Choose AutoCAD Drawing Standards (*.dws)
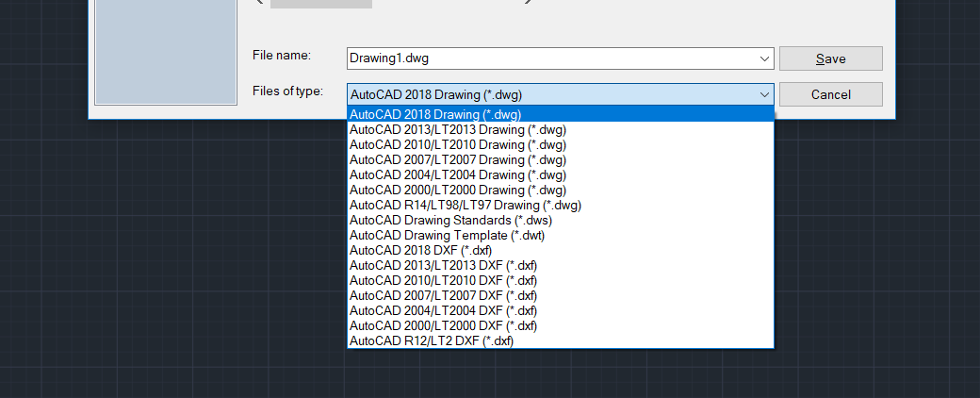The image size is (980, 398). pos(561,221)
